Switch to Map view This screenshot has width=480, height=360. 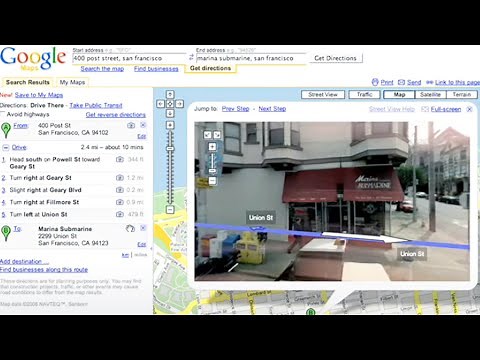tap(399, 95)
